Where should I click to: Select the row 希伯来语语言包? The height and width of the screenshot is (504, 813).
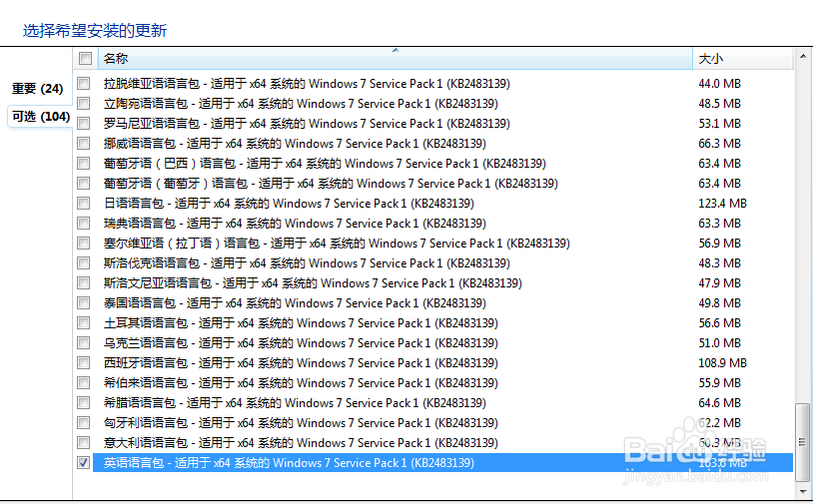coord(442,382)
